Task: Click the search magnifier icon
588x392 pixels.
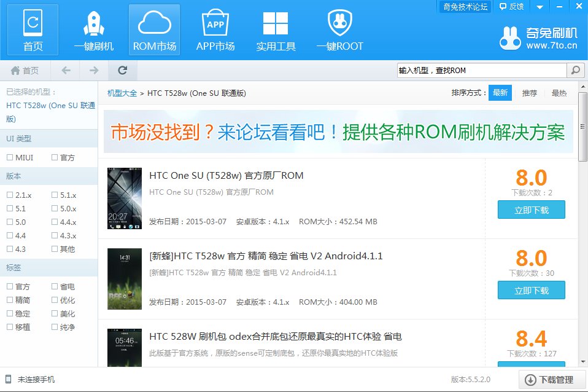Action: tap(575, 70)
